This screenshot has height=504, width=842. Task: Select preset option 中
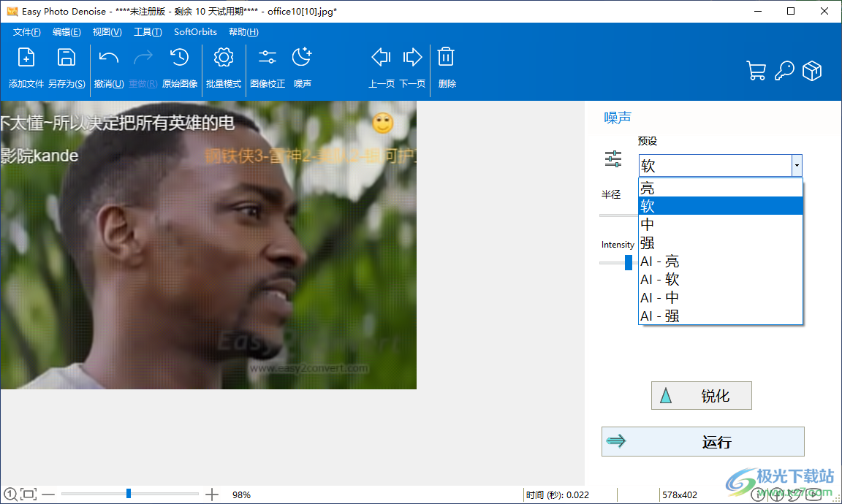720,224
